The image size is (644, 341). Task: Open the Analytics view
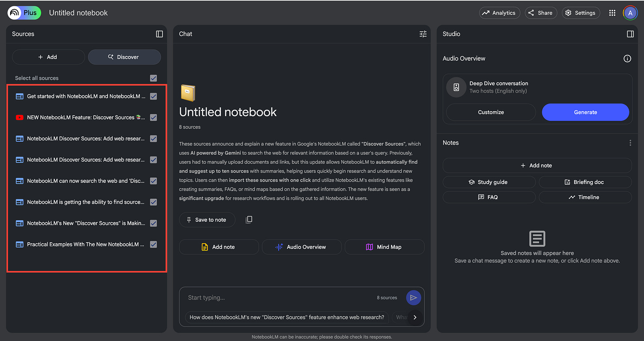pos(499,13)
